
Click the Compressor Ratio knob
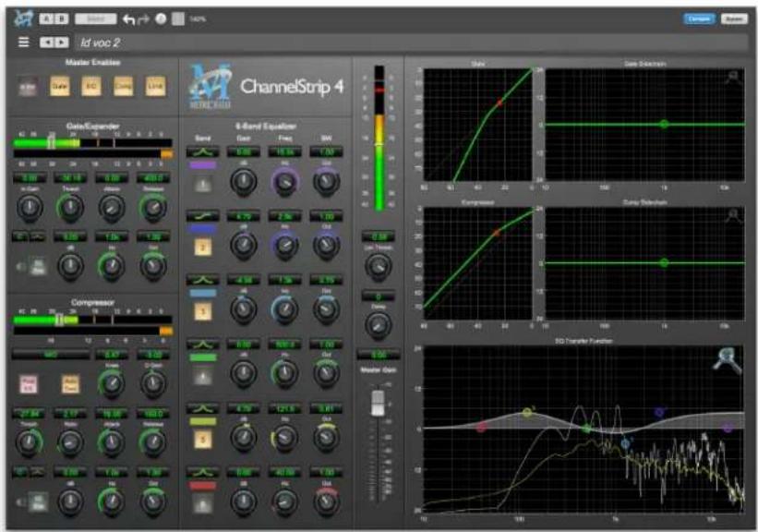pyautogui.click(x=70, y=442)
